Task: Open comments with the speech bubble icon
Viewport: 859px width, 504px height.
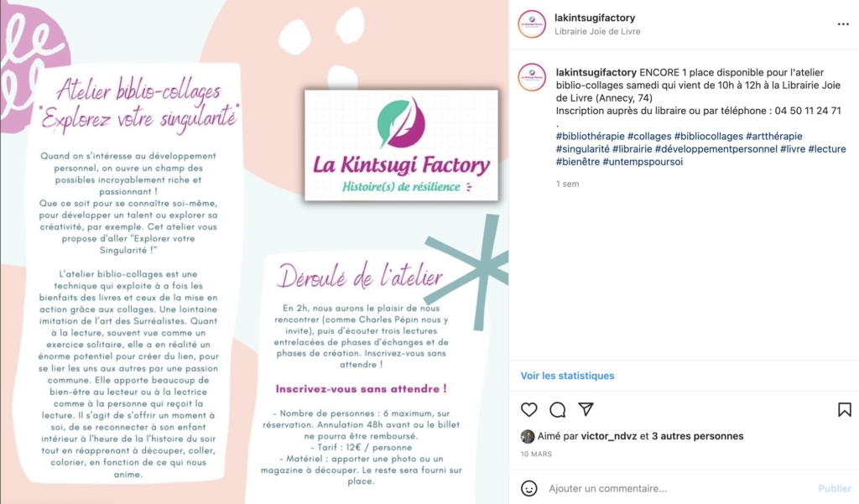Action: tap(558, 409)
